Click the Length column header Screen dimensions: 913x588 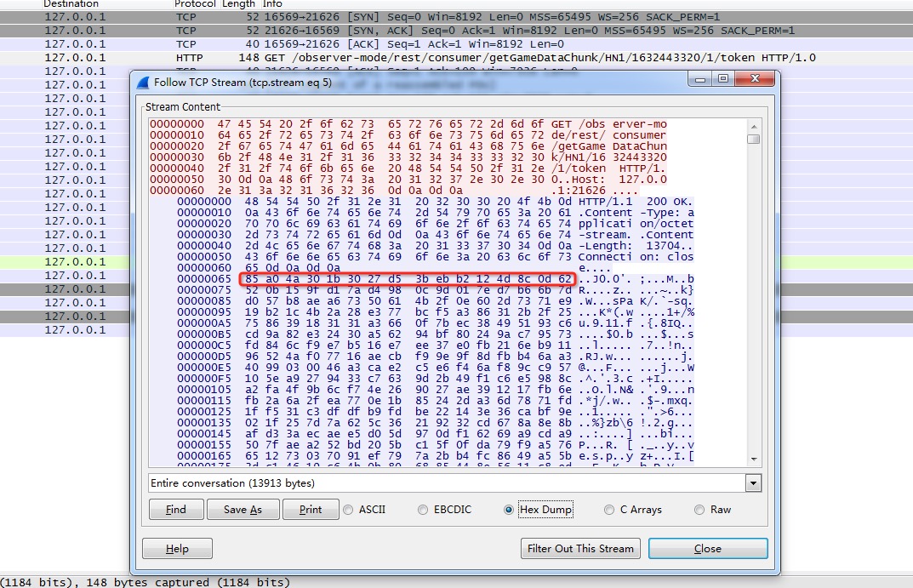coord(238,4)
